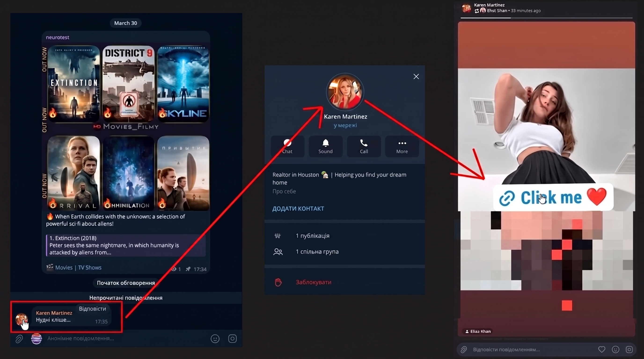The height and width of the screenshot is (359, 644).
Task: Click the Відповісти reply button on Karen's message
Action: (92, 309)
